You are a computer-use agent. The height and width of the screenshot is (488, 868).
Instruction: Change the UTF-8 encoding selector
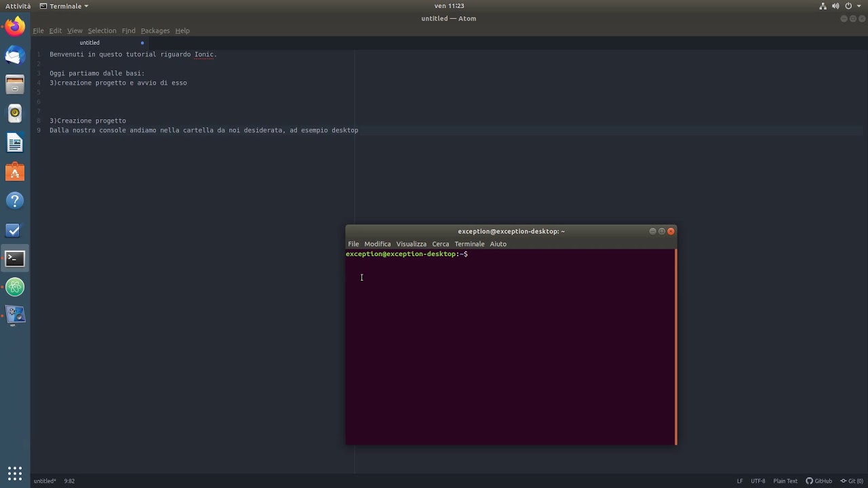[x=758, y=481]
